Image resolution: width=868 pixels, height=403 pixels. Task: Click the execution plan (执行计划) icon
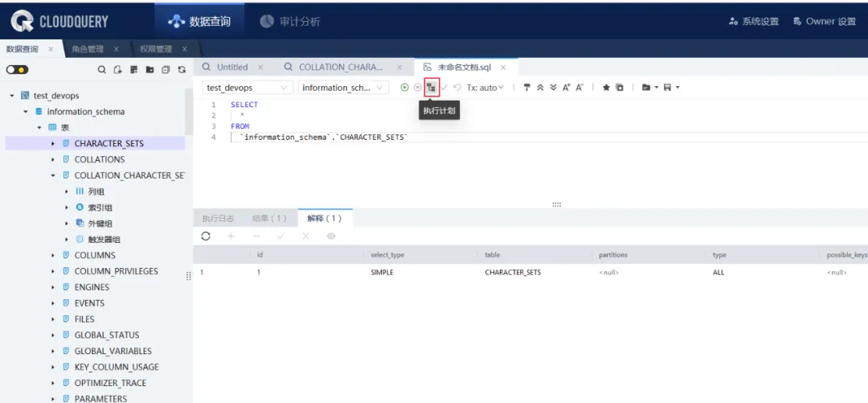click(x=432, y=88)
